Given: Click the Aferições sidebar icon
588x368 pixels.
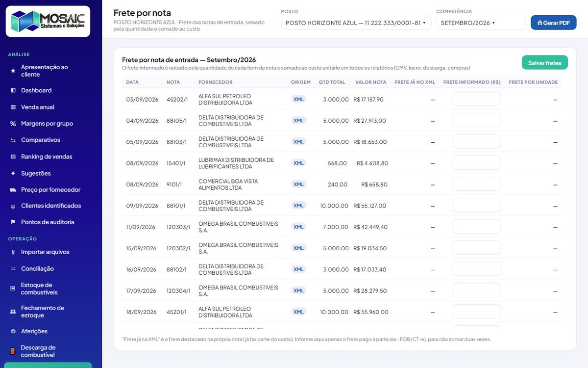Looking at the screenshot, I should pyautogui.click(x=13, y=331).
